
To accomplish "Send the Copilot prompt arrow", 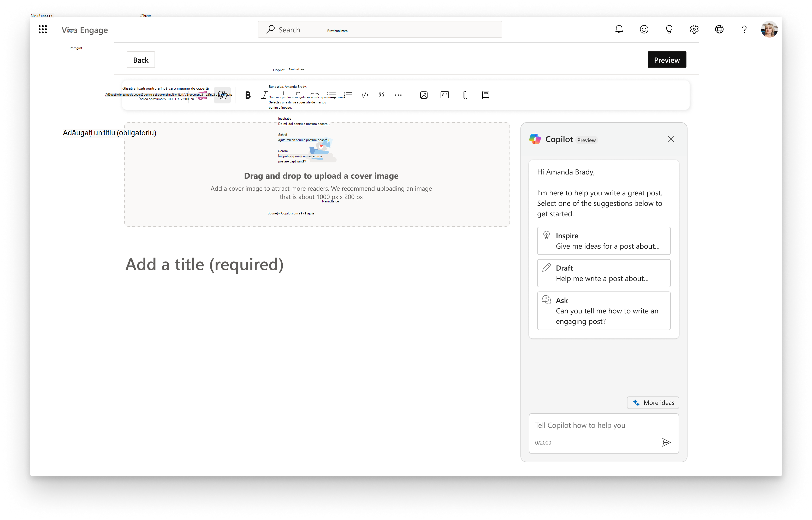I will (x=666, y=442).
